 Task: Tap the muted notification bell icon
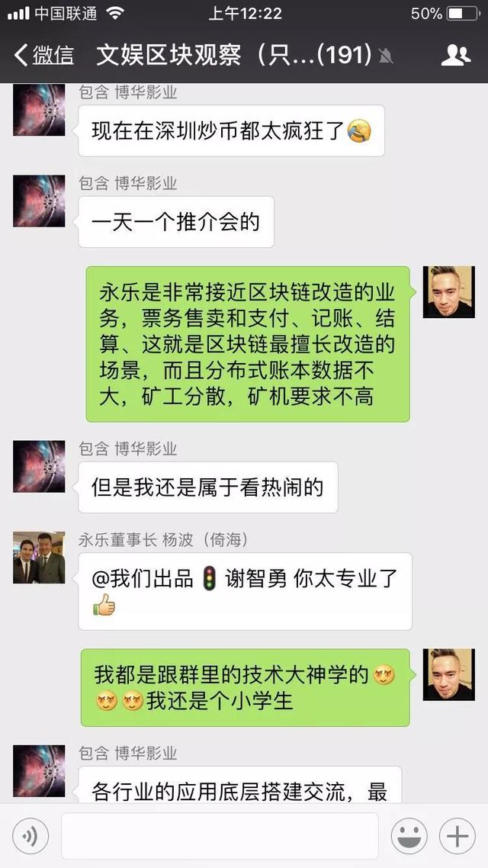tap(385, 56)
